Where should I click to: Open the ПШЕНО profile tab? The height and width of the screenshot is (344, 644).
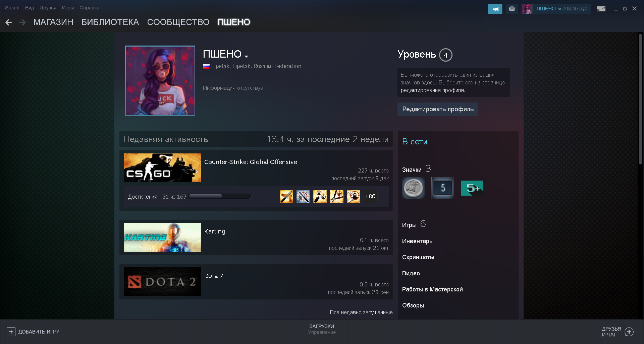point(234,22)
